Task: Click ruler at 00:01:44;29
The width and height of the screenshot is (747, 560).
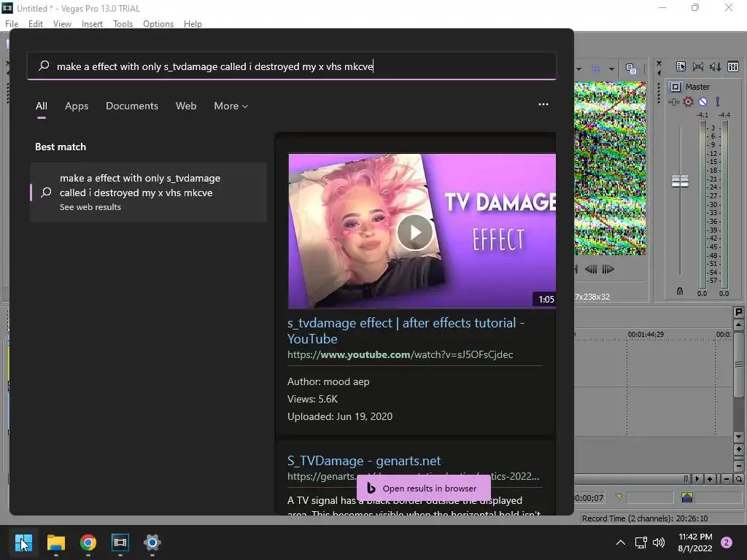Action: coord(646,334)
